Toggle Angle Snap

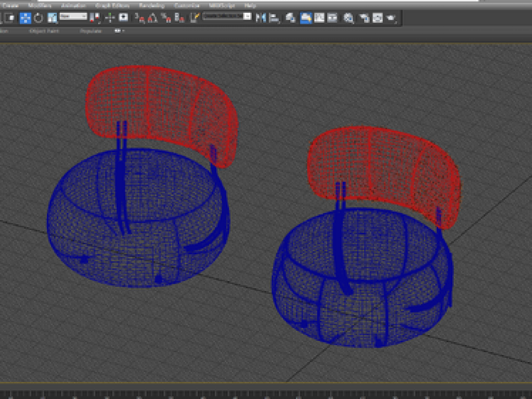click(x=153, y=18)
